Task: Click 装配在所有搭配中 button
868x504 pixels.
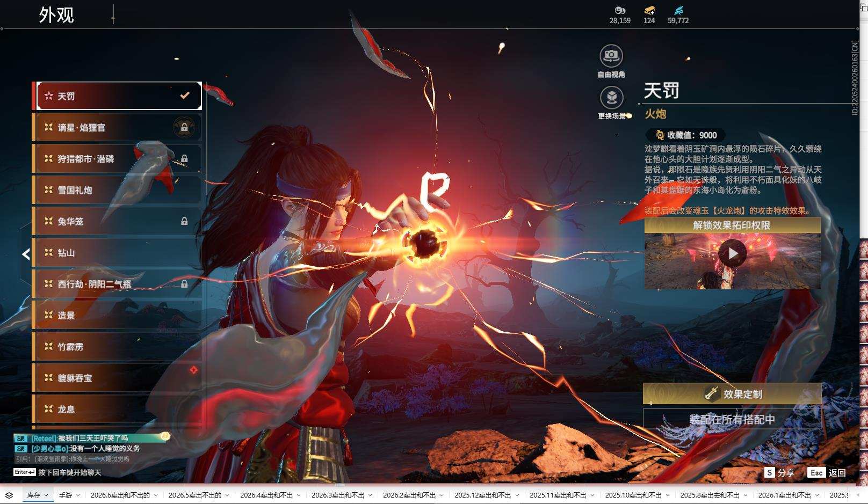Action: click(x=732, y=419)
